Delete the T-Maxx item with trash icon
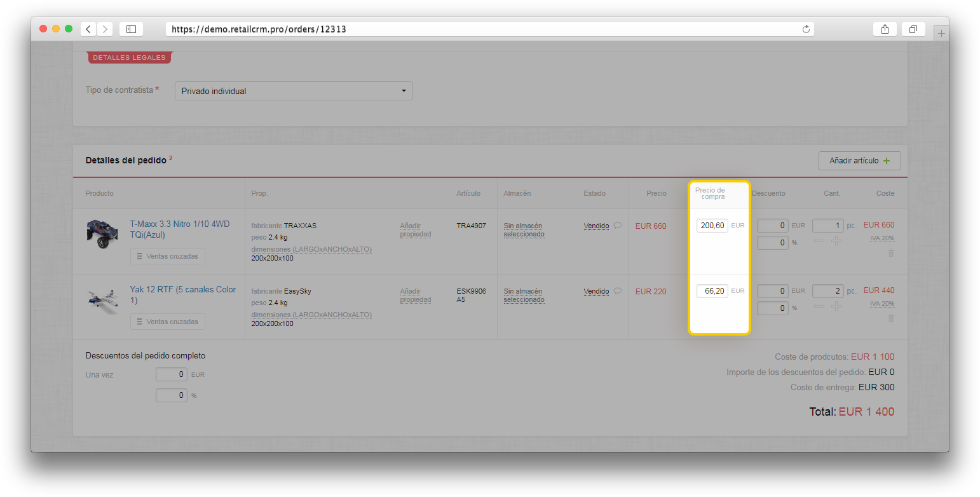The height and width of the screenshot is (497, 980). pyautogui.click(x=890, y=253)
